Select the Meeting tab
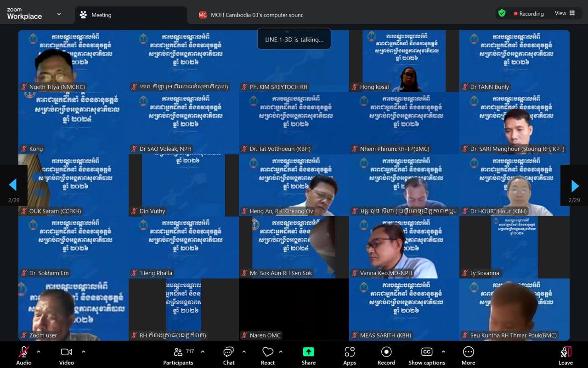Image resolution: width=588 pixels, height=368 pixels. pos(101,15)
